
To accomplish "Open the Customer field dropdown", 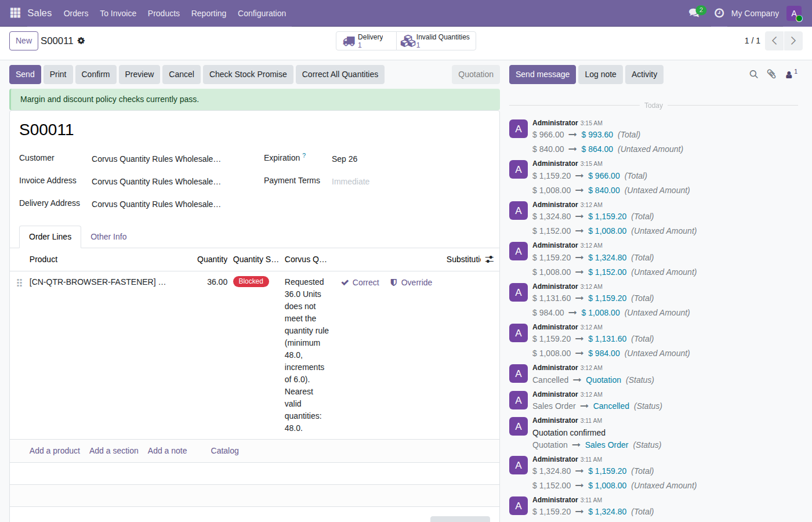I will (168, 159).
